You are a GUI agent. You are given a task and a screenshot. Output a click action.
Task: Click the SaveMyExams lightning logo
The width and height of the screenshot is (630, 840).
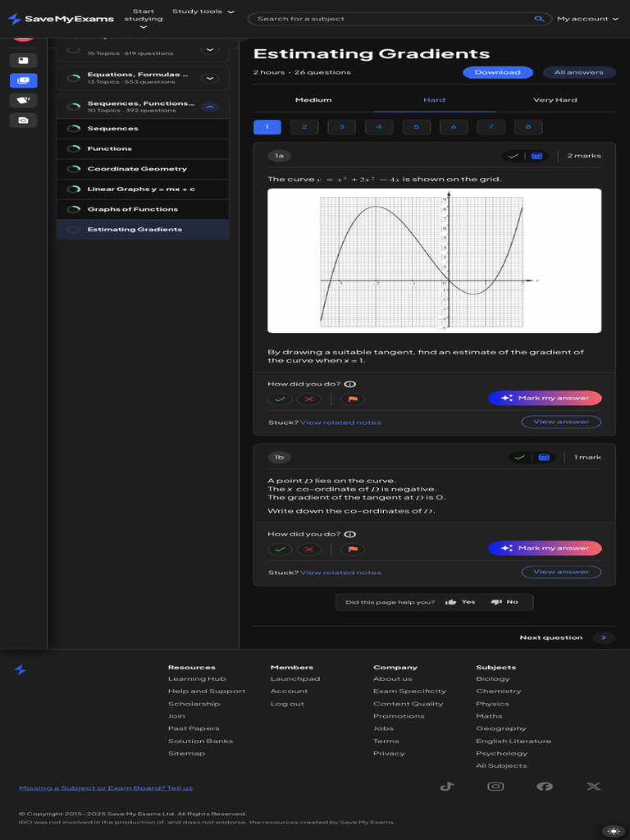pos(14,19)
